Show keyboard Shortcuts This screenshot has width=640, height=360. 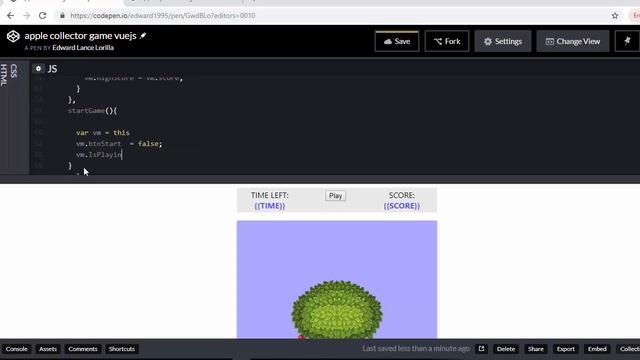pyautogui.click(x=122, y=349)
